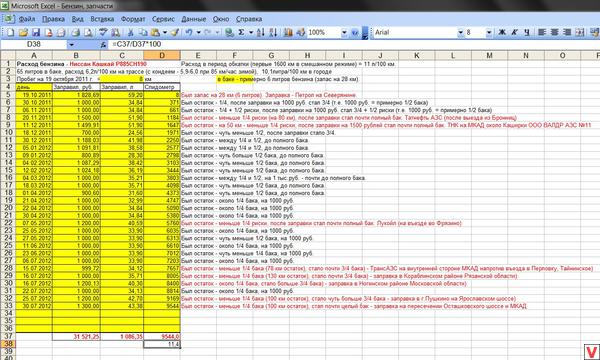Image resolution: width=600 pixels, height=360 pixels.
Task: Open the Arial font name dropdown
Action: coord(460,33)
